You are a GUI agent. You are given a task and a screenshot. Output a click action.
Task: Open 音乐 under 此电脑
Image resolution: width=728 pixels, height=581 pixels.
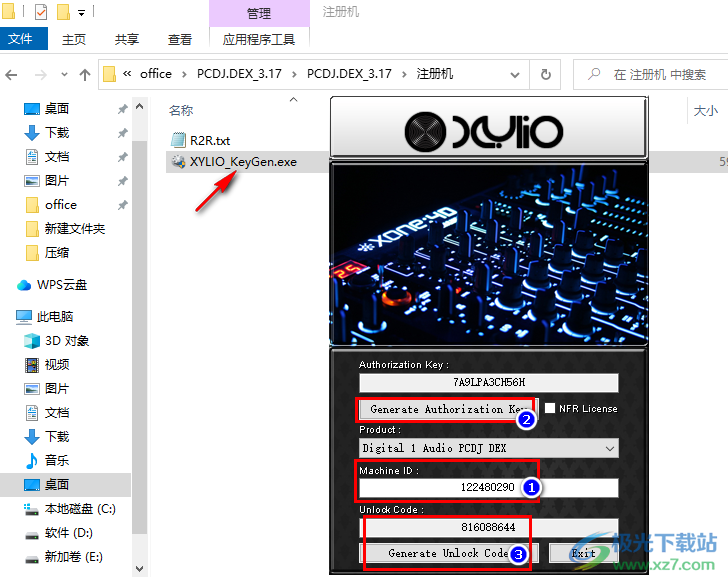57,461
